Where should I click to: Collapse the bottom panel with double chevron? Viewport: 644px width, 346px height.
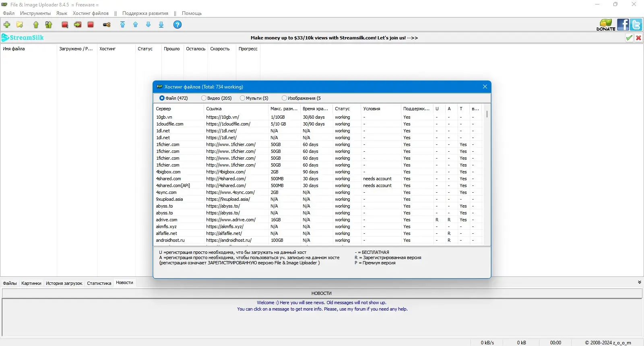click(640, 282)
